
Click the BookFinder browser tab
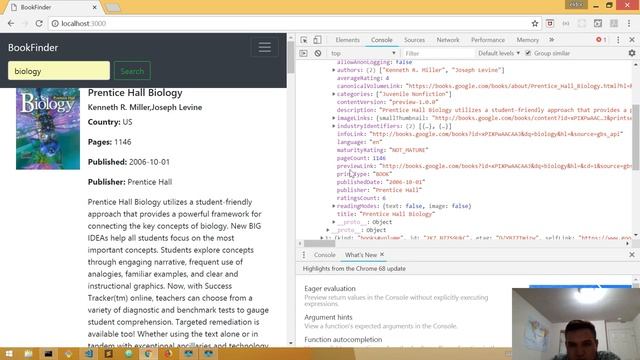click(x=53, y=7)
